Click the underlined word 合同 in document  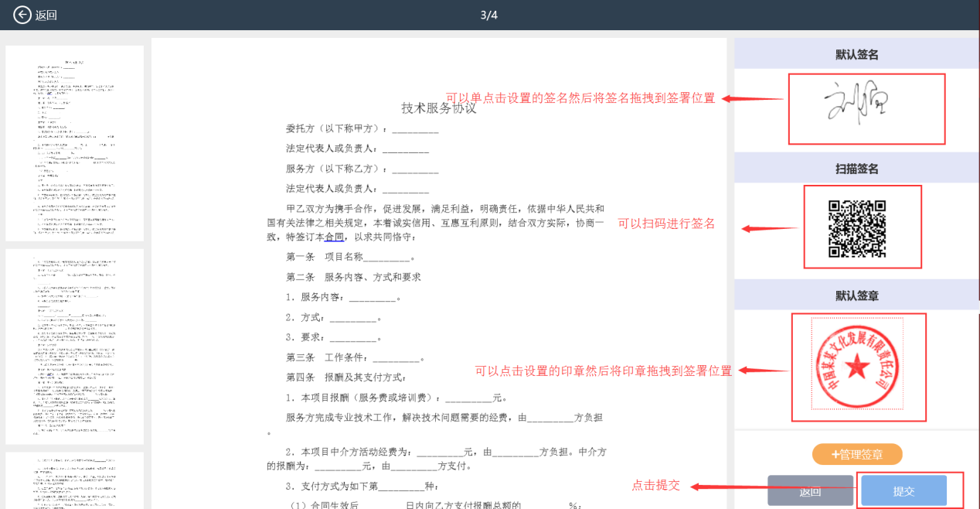(334, 237)
